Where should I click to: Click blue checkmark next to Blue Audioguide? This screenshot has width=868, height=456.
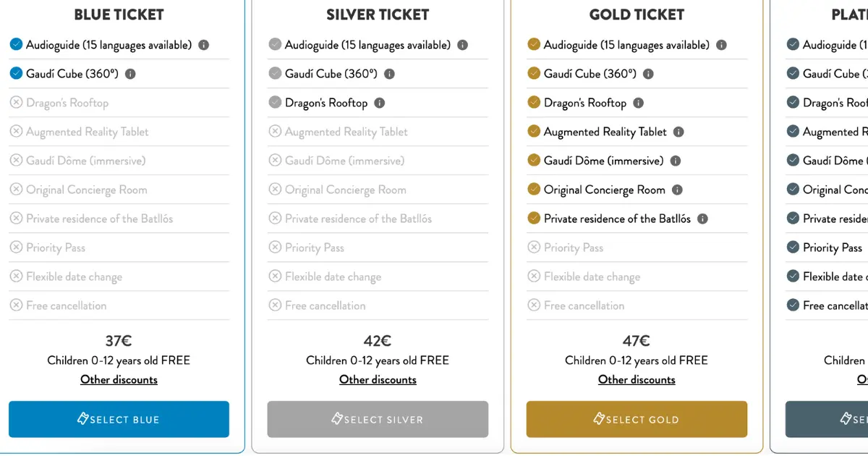[16, 45]
